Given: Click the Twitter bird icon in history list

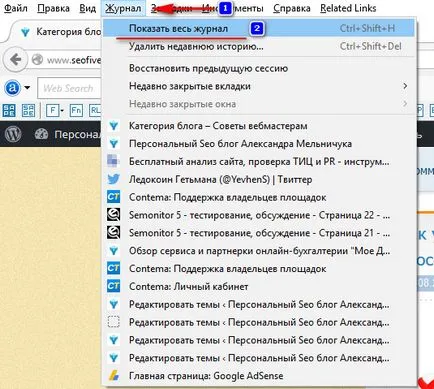Looking at the screenshot, I should 113,179.
